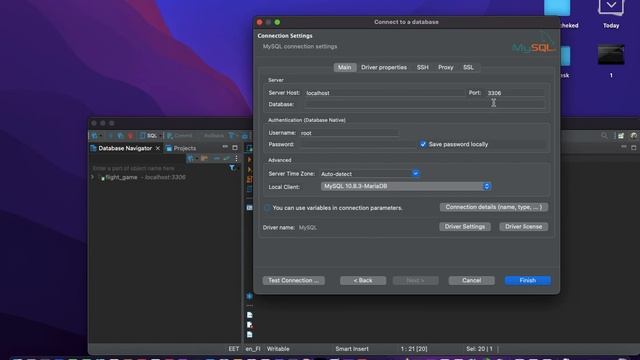Click the Driver Settings button
Image resolution: width=640 pixels, height=360 pixels.
[465, 227]
